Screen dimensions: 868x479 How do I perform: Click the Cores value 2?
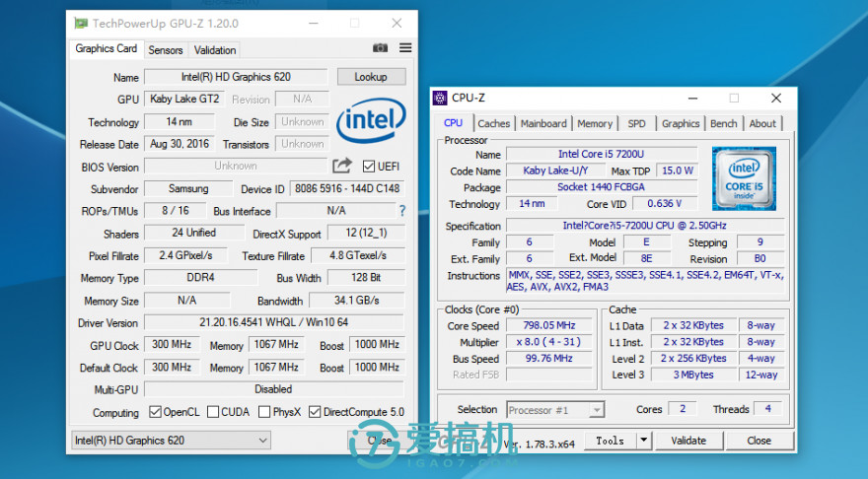pos(682,408)
